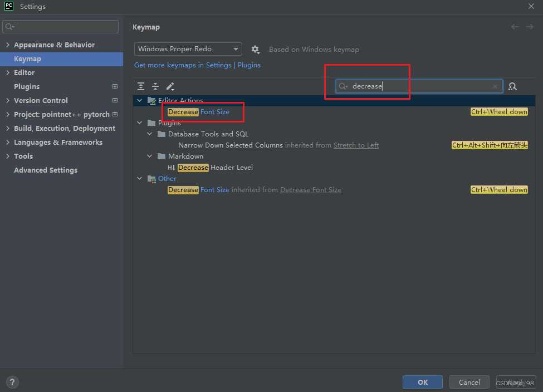
Task: Collapse the Editor Actions group
Action: (140, 100)
